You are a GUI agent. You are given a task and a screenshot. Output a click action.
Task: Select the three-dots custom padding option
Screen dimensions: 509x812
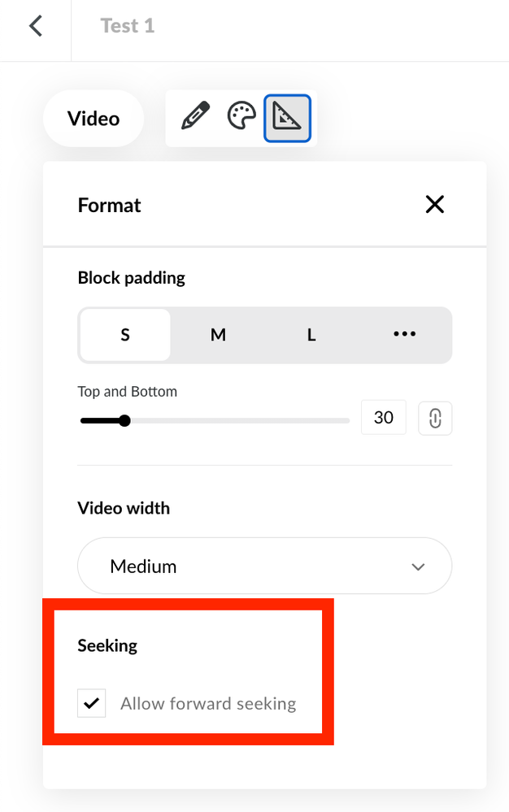point(404,334)
